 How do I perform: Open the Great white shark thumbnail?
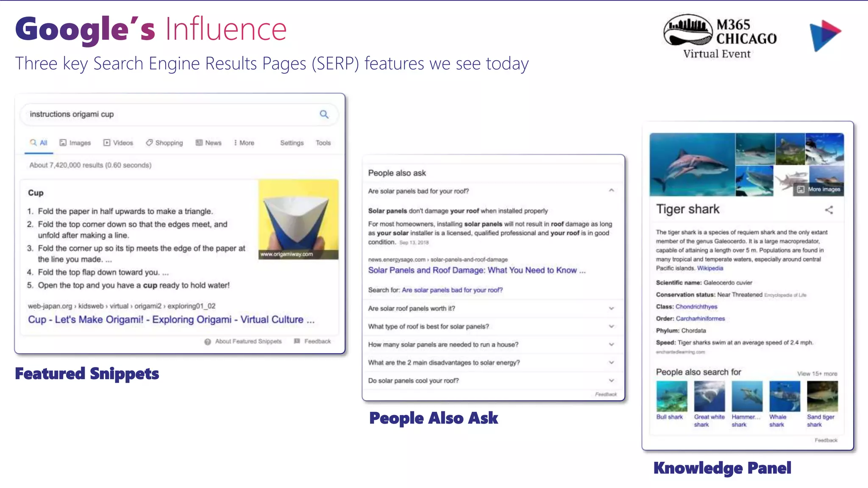[x=709, y=396]
